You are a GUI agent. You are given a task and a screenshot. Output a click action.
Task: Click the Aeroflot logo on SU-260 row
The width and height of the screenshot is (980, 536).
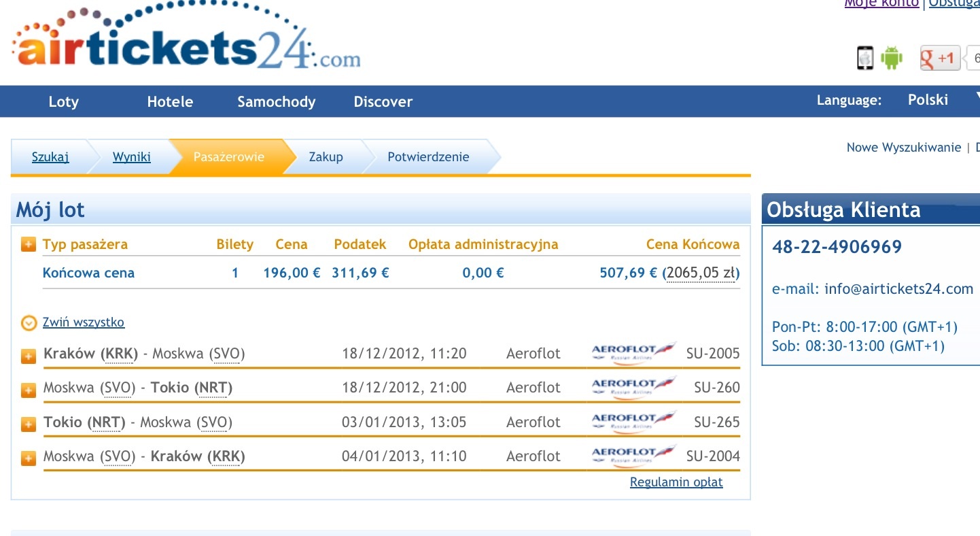point(635,387)
